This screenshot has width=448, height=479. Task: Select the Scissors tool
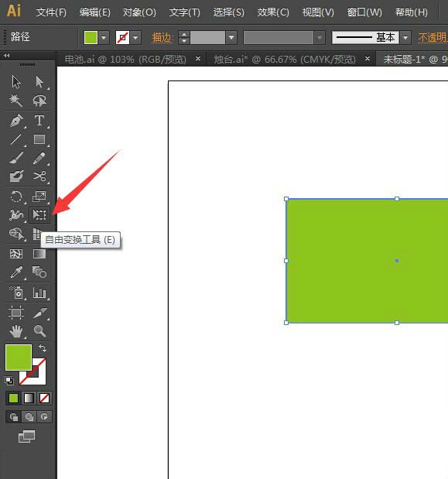click(39, 176)
